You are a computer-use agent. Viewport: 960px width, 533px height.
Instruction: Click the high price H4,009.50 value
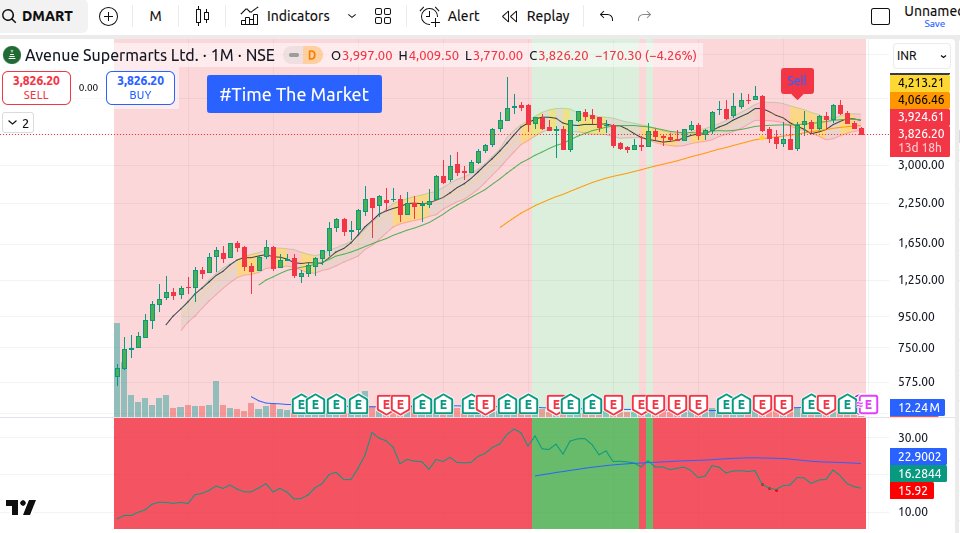429,56
